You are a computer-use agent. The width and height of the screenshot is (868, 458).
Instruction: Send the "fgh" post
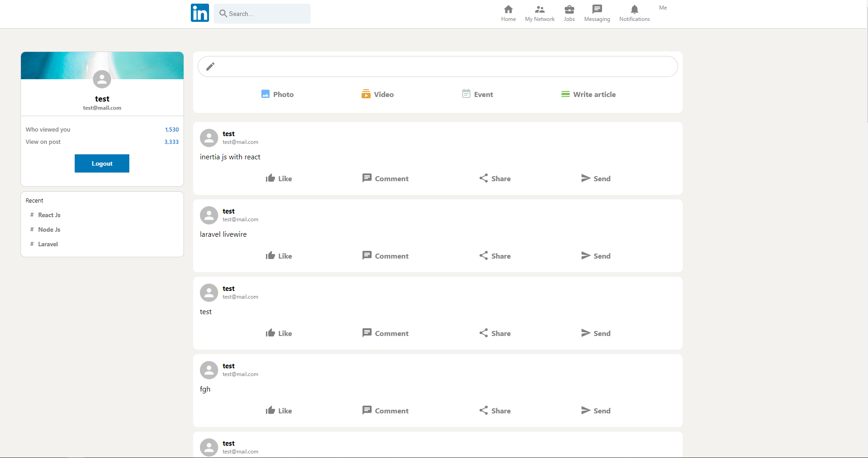tap(596, 411)
